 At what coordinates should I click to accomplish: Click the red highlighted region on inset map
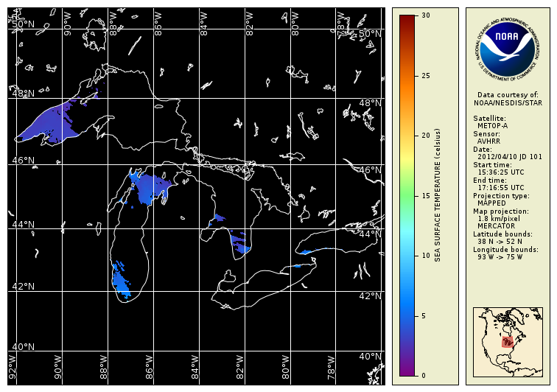coord(507,342)
